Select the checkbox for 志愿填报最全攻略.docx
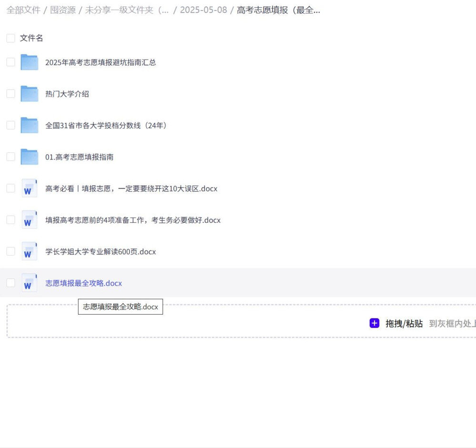The image size is (476, 448). [x=10, y=282]
